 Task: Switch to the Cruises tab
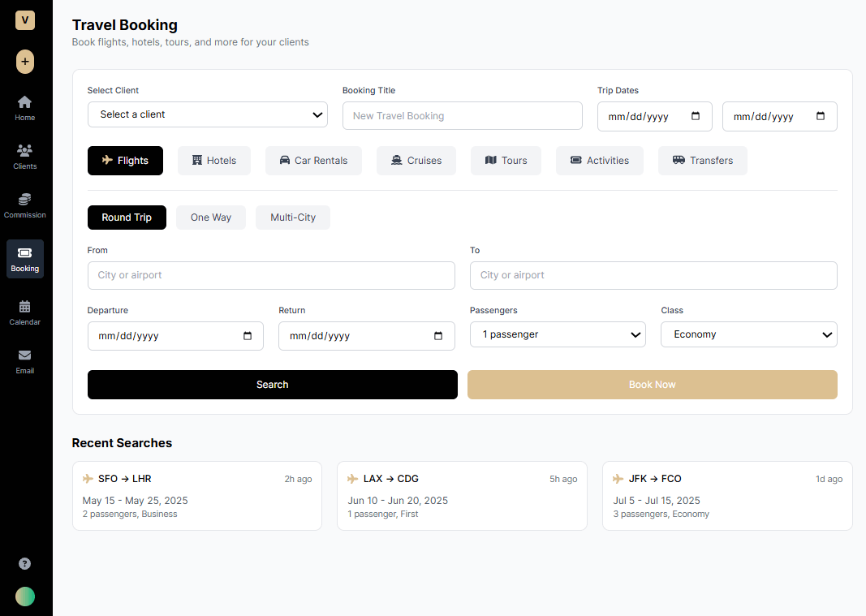click(x=416, y=161)
